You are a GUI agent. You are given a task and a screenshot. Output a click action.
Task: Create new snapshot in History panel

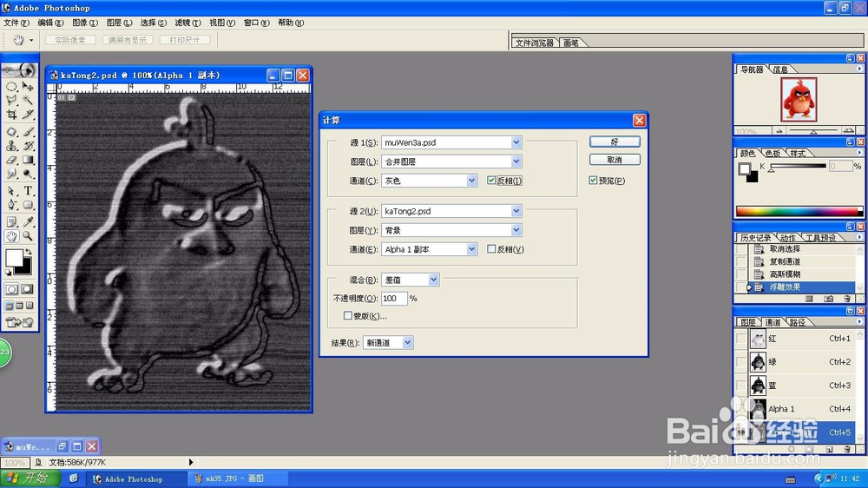tap(829, 299)
